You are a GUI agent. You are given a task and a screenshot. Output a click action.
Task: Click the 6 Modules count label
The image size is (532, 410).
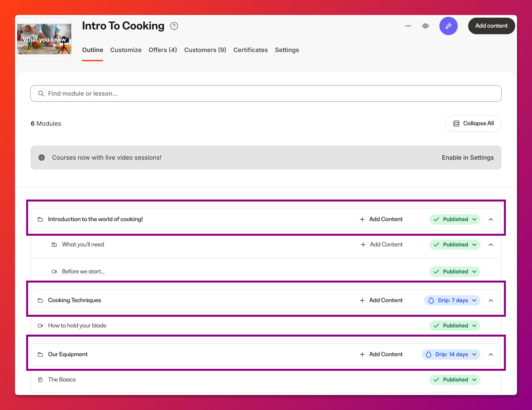coord(46,124)
